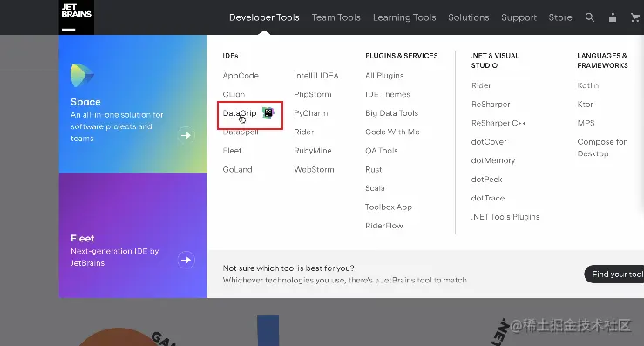
Task: Open the Solutions menu
Action: pos(468,17)
